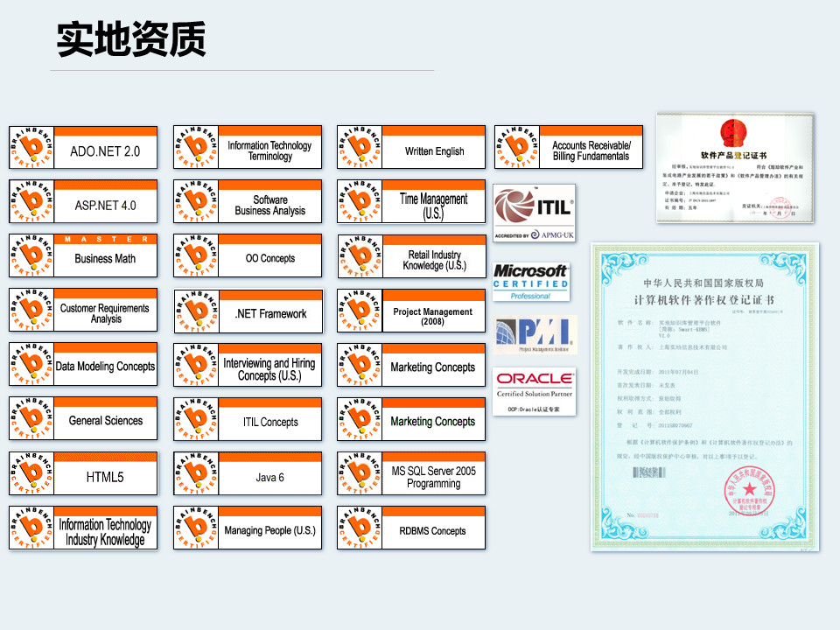
Task: Open Information Technology Industry Knowledge badge
Action: (83, 528)
